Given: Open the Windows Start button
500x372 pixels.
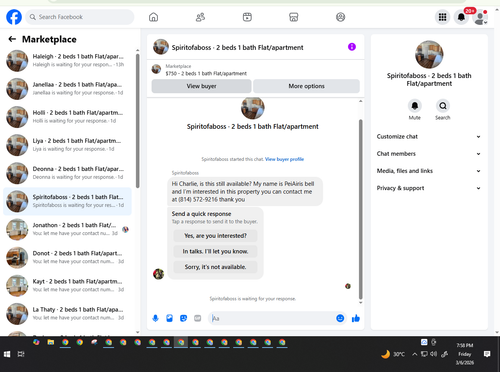Looking at the screenshot, I should [x=7, y=354].
